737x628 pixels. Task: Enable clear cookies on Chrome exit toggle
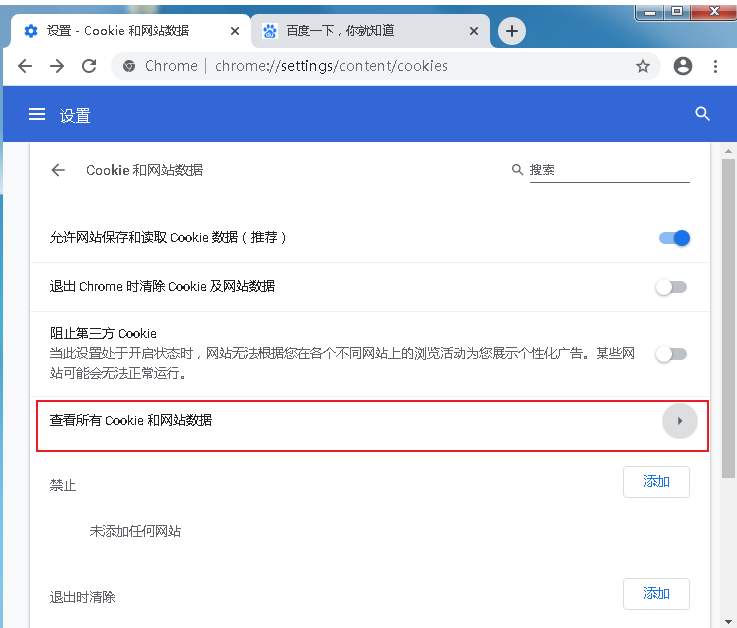coord(671,287)
